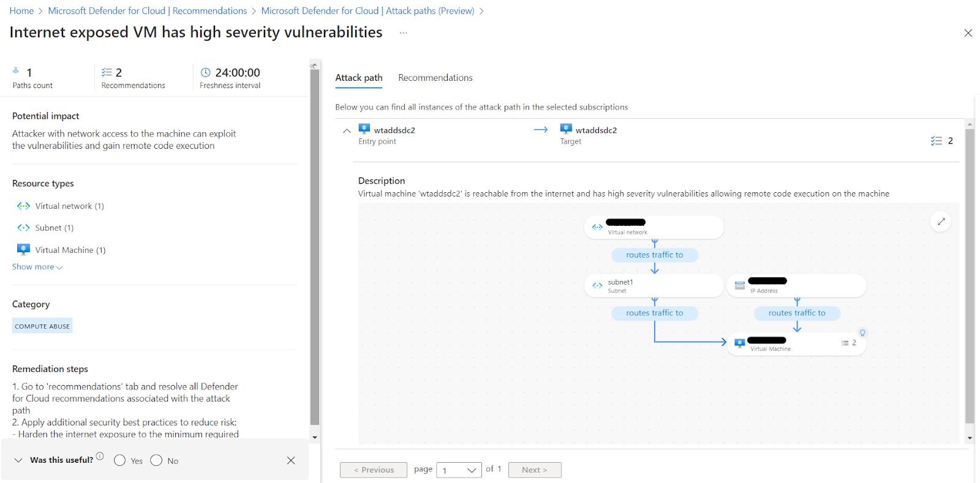
Task: Click the subnet1 node icon in graph
Action: pyautogui.click(x=597, y=286)
